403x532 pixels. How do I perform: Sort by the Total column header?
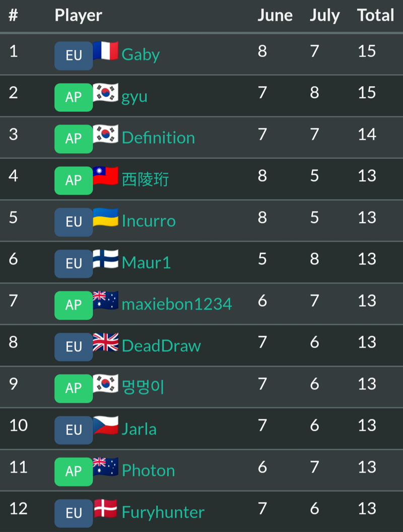375,15
